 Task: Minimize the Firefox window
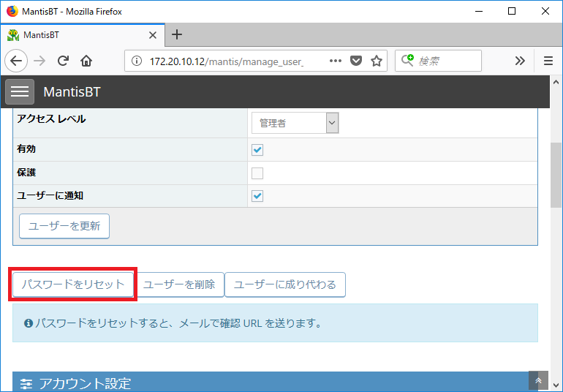pos(479,11)
